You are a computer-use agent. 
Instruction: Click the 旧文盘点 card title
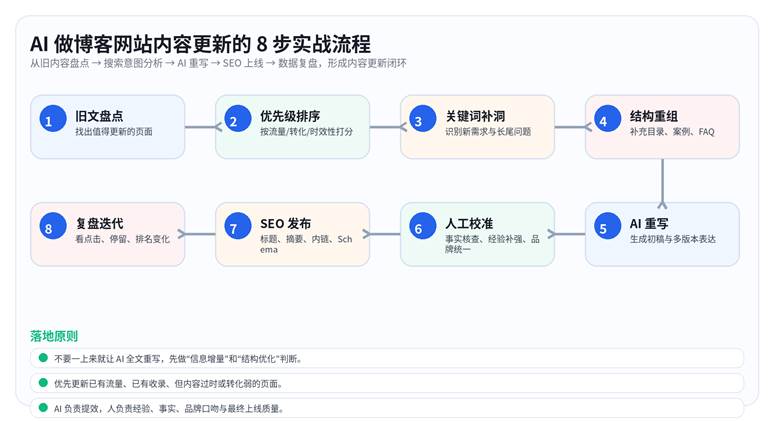(99, 116)
